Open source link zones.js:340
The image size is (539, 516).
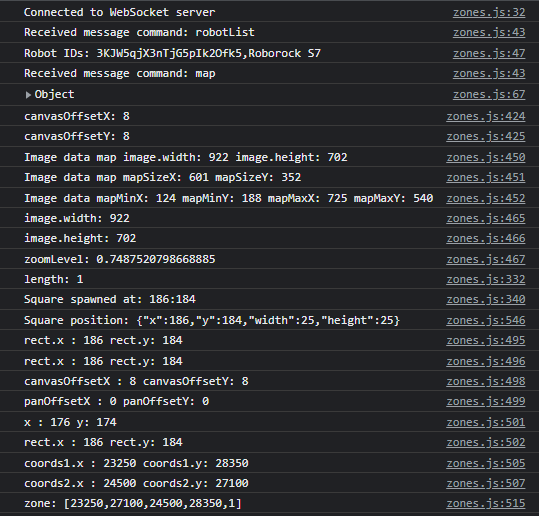486,299
